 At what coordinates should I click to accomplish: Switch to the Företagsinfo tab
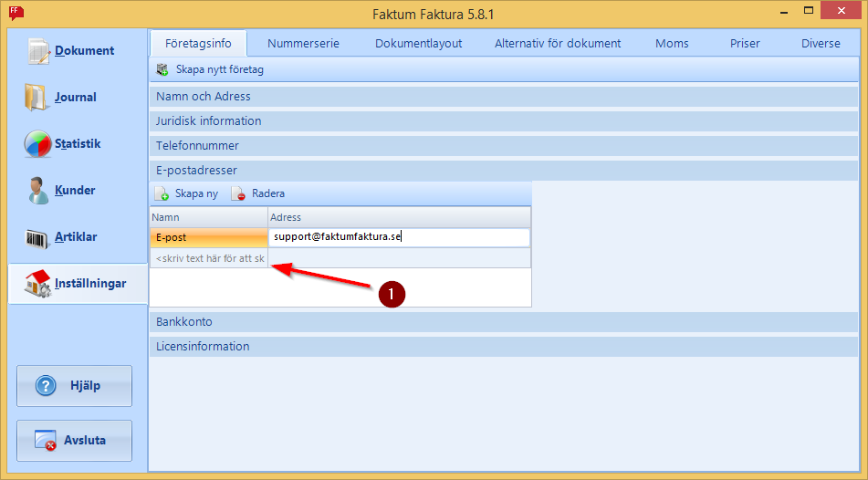(x=198, y=43)
